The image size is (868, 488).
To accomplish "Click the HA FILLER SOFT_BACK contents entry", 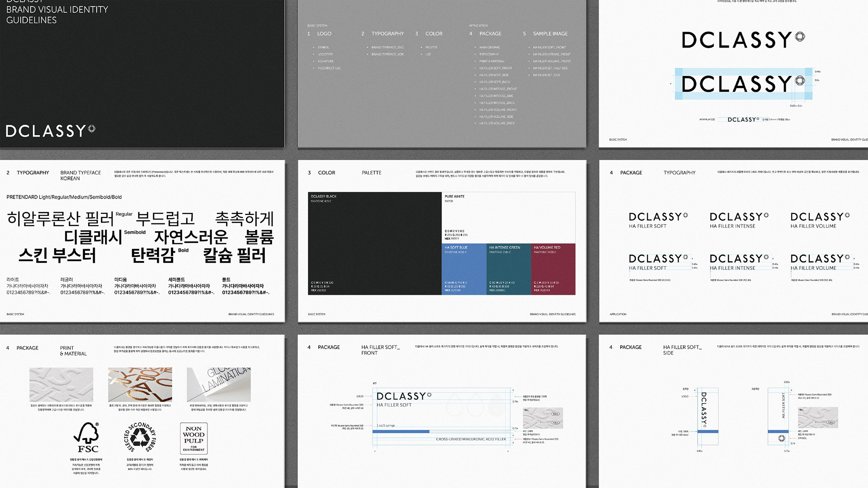I will pyautogui.click(x=495, y=82).
